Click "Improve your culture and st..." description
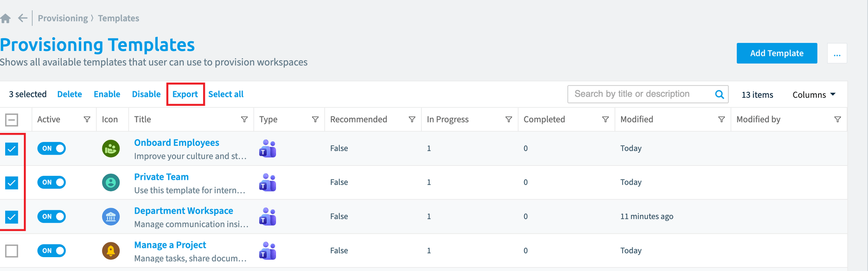 click(x=191, y=156)
